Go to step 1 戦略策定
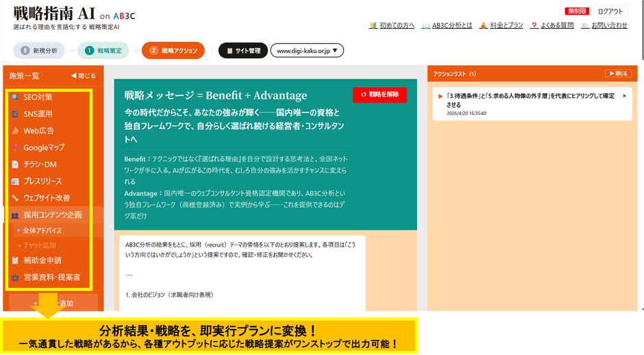 click(x=103, y=51)
